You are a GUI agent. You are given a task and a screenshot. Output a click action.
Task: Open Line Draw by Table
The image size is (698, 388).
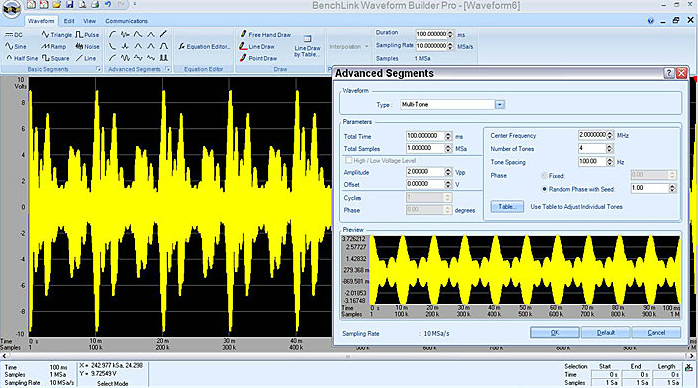click(307, 46)
